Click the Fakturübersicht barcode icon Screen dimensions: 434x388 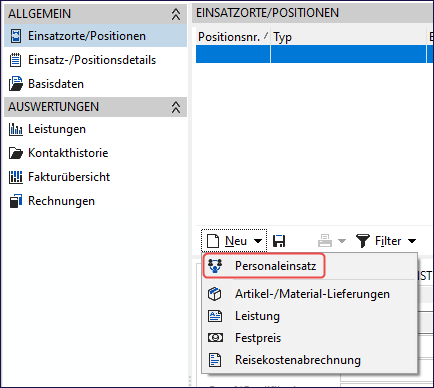[16, 177]
